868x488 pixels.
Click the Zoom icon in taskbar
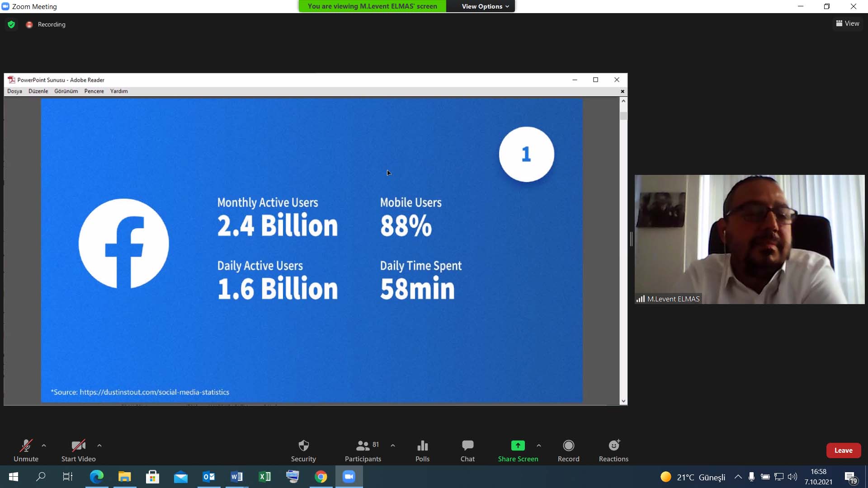click(x=349, y=477)
